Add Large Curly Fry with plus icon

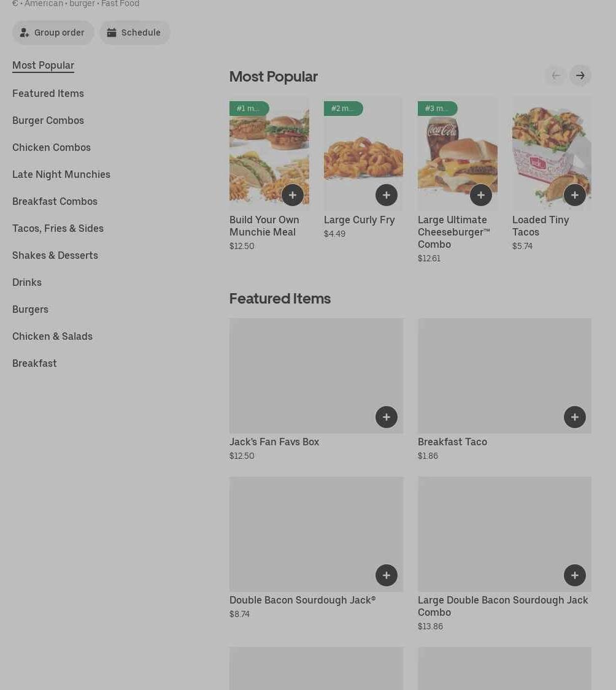[386, 195]
